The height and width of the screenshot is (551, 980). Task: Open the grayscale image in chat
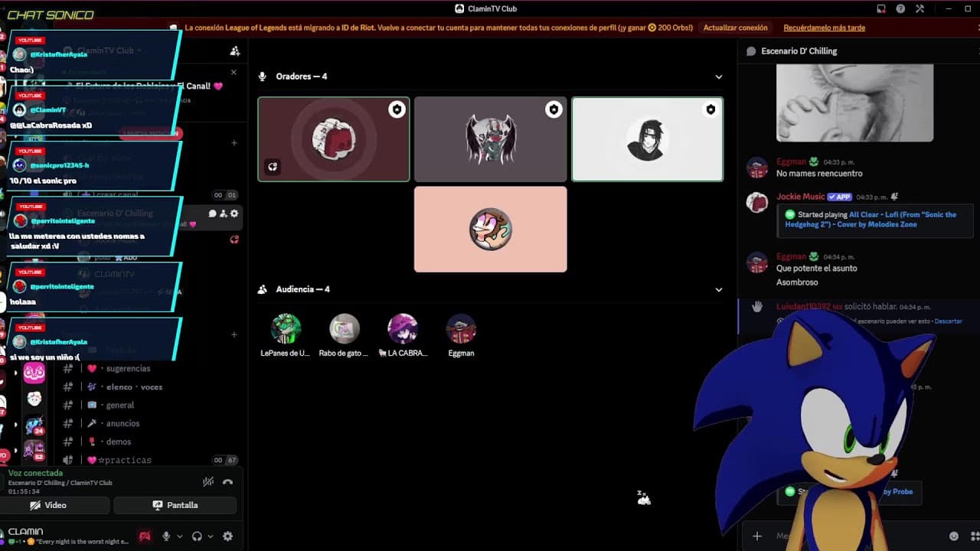854,103
